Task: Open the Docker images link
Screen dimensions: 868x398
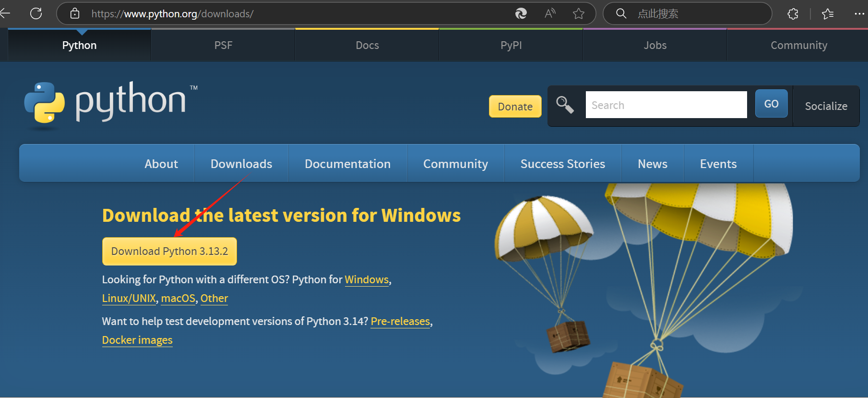Action: pyautogui.click(x=137, y=340)
